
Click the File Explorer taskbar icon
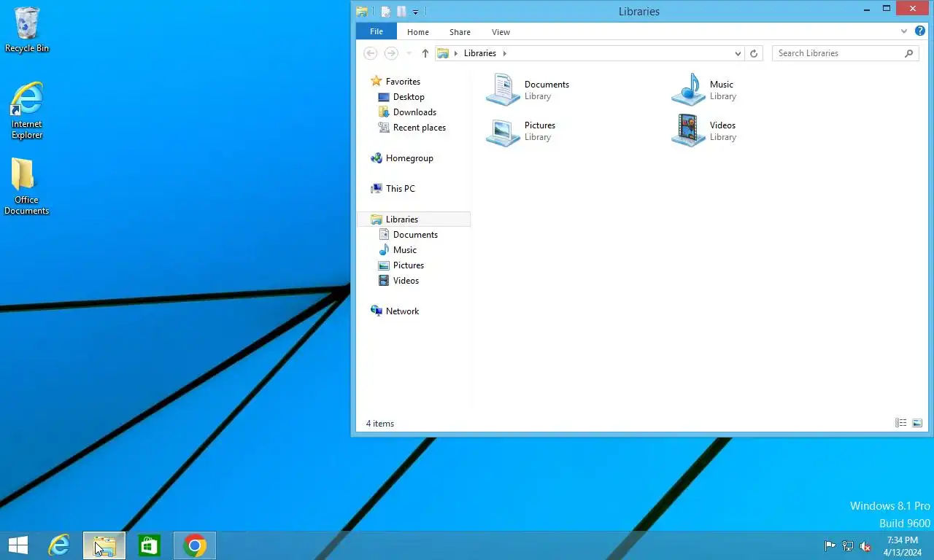point(104,545)
